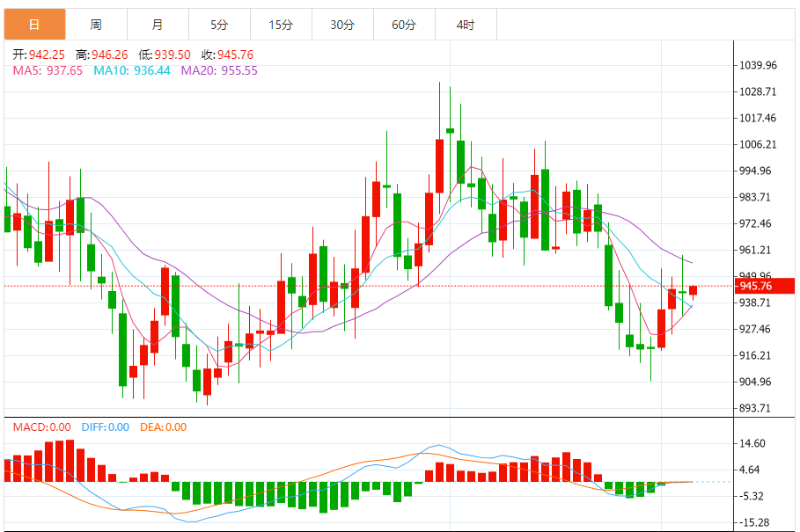Open the 4时 timeframe tab

[466, 25]
